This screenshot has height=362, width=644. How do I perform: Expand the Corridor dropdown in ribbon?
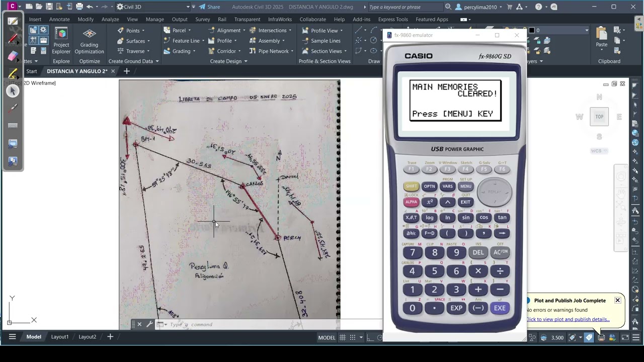pyautogui.click(x=225, y=51)
